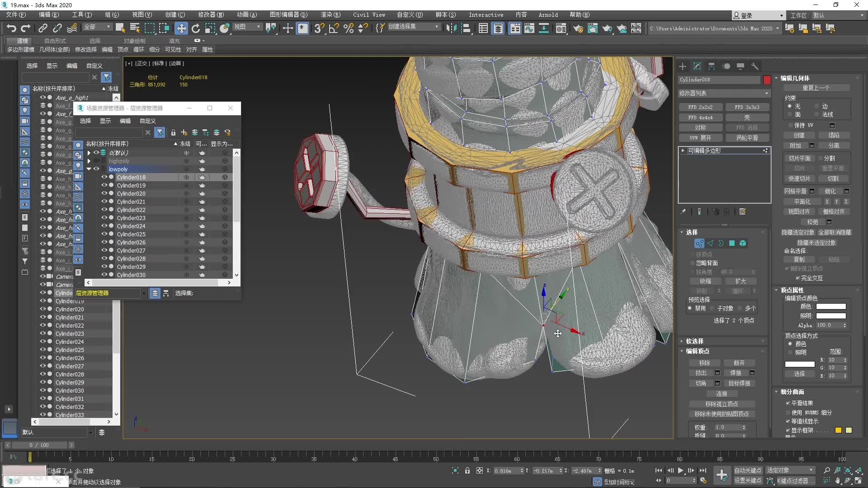The image size is (868, 488).
Task: Open the Curve Editor icon
Action: pos(529,28)
